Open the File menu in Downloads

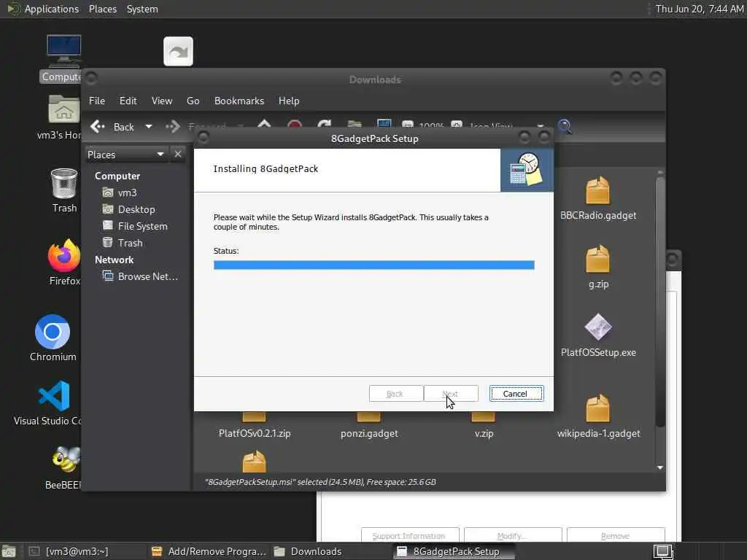(x=97, y=101)
